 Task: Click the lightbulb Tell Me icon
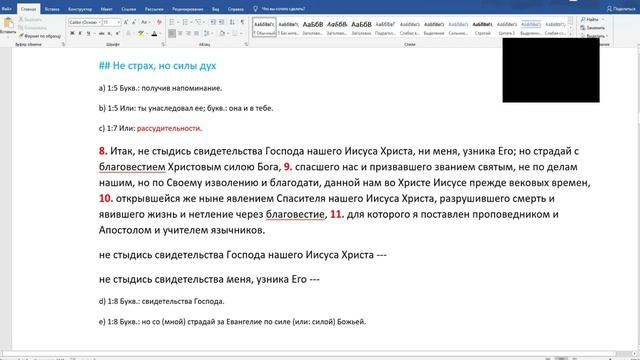click(x=256, y=9)
